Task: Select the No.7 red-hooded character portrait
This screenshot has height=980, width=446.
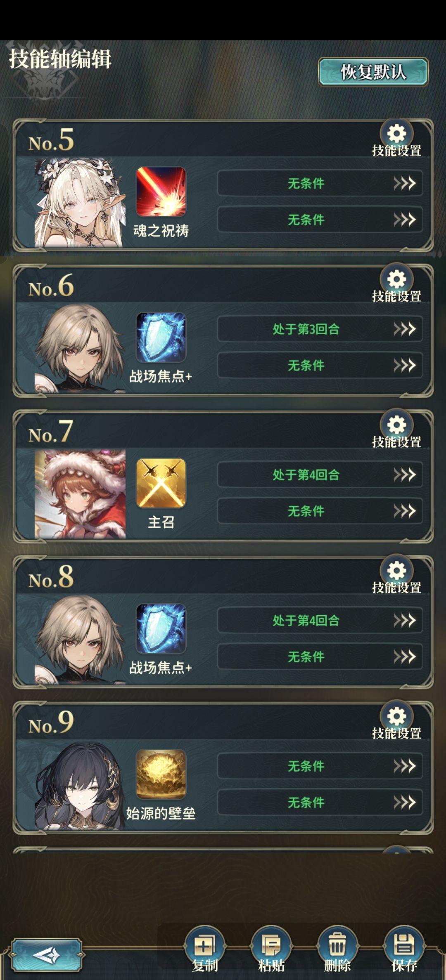Action: (x=80, y=494)
